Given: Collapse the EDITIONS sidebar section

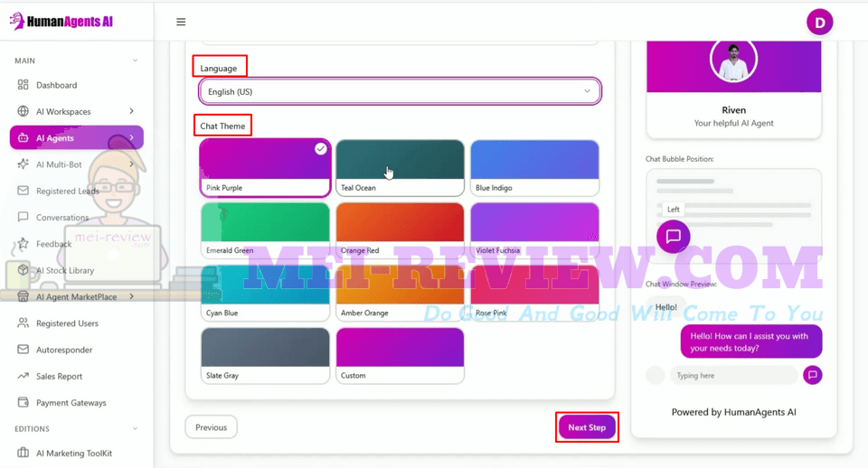Looking at the screenshot, I should 135,429.
